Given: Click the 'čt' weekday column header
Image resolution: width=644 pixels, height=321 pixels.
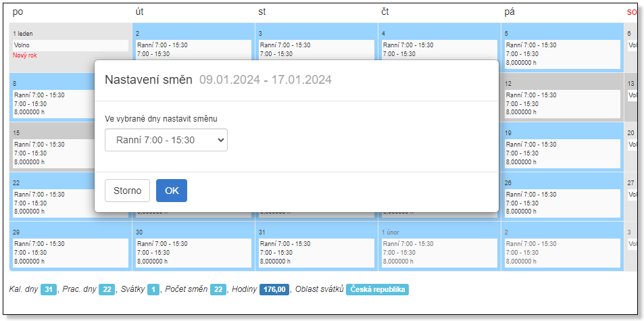Looking at the screenshot, I should tap(384, 11).
